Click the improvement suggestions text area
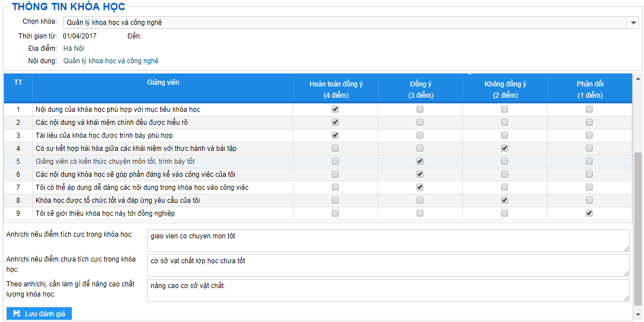This screenshot has width=644, height=322. pos(388,290)
